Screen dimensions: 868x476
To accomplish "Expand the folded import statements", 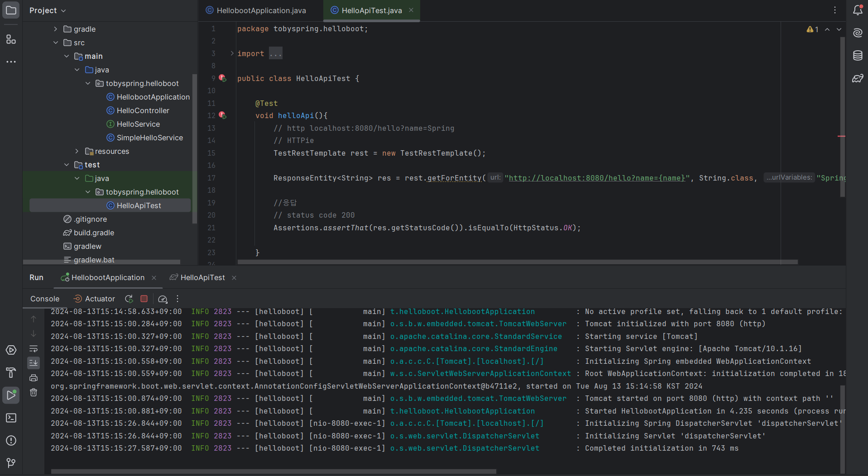I will pyautogui.click(x=232, y=53).
